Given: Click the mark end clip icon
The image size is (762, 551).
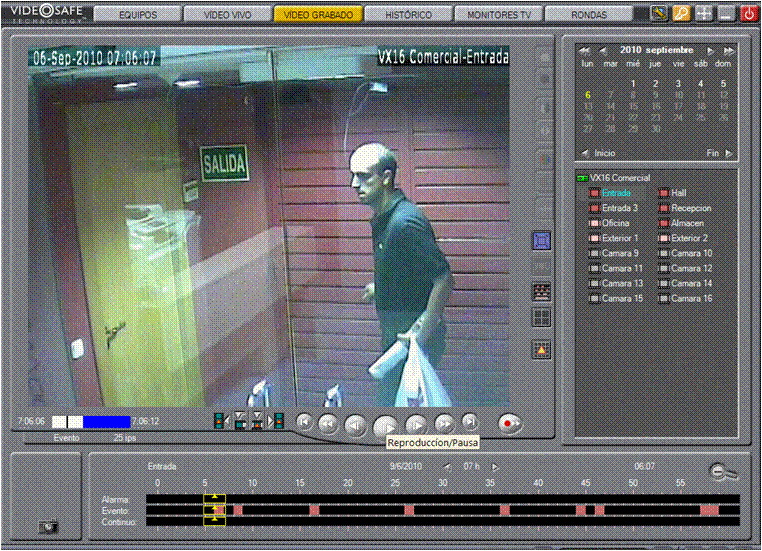Looking at the screenshot, I should pos(258,421).
